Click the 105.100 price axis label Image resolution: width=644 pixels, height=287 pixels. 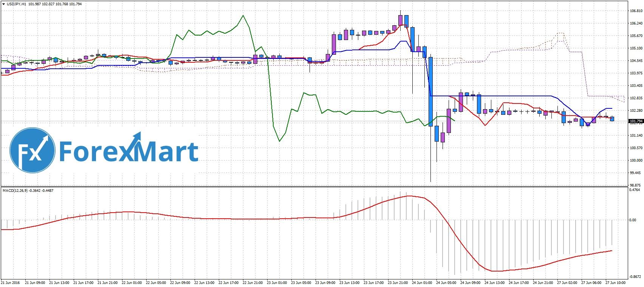click(636, 48)
